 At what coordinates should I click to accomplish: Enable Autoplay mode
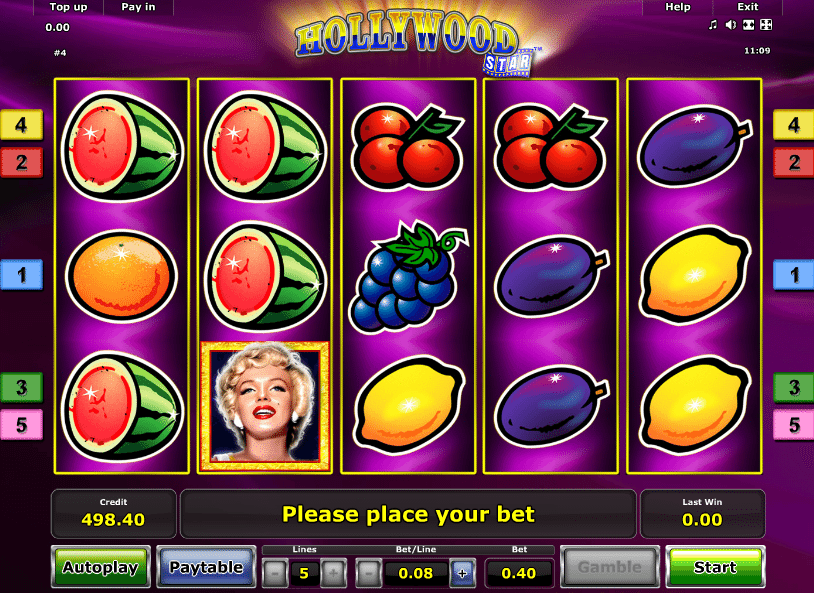(x=101, y=567)
